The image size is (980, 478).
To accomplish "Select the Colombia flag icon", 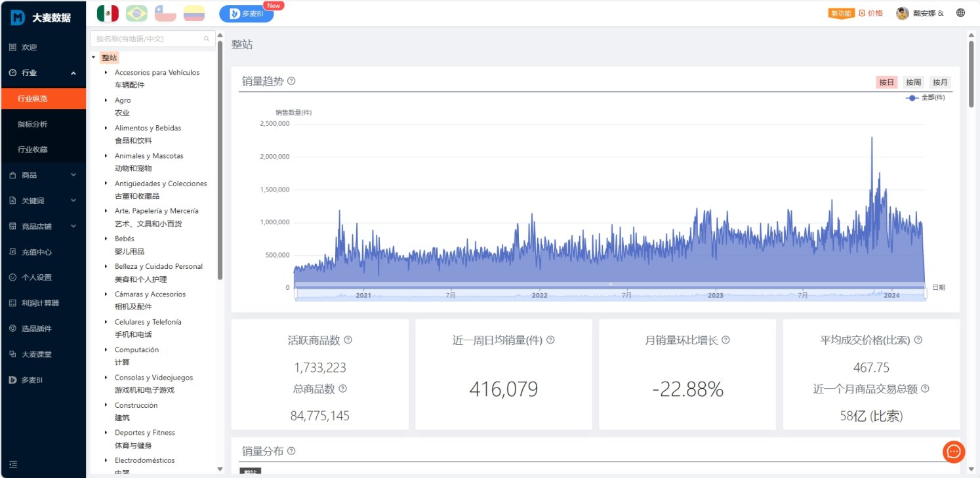I will (x=194, y=13).
